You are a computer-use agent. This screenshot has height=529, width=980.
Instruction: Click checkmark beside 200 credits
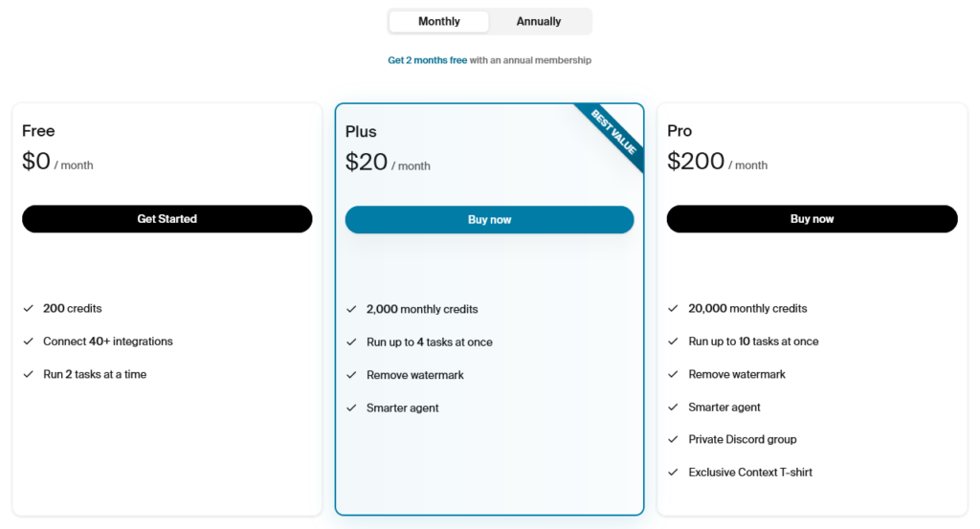[x=28, y=309]
